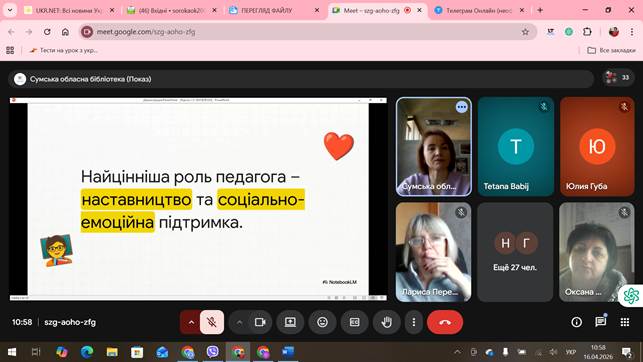Toggle closed captions (CC) button

tap(355, 322)
